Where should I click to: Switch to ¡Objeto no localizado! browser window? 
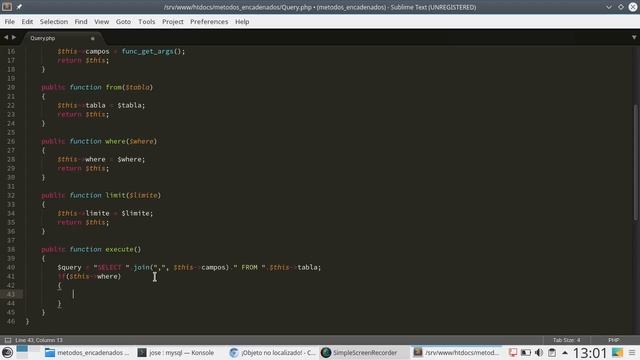tap(272, 353)
